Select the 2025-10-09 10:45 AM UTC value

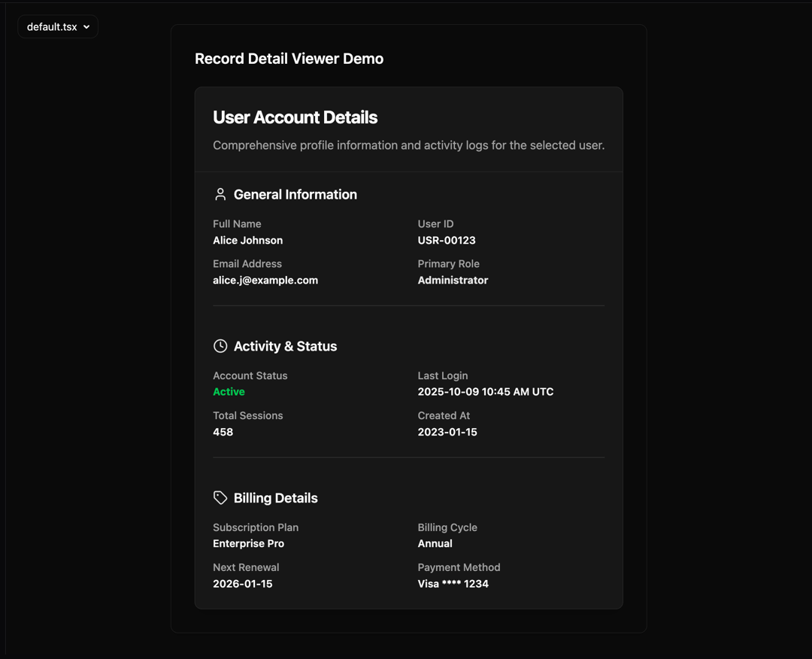coord(486,392)
